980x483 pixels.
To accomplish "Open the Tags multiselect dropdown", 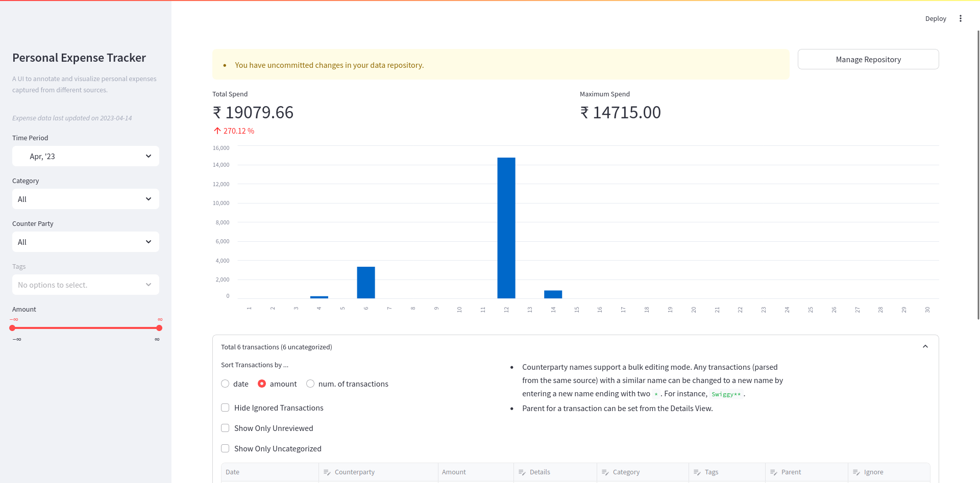I will pyautogui.click(x=86, y=285).
